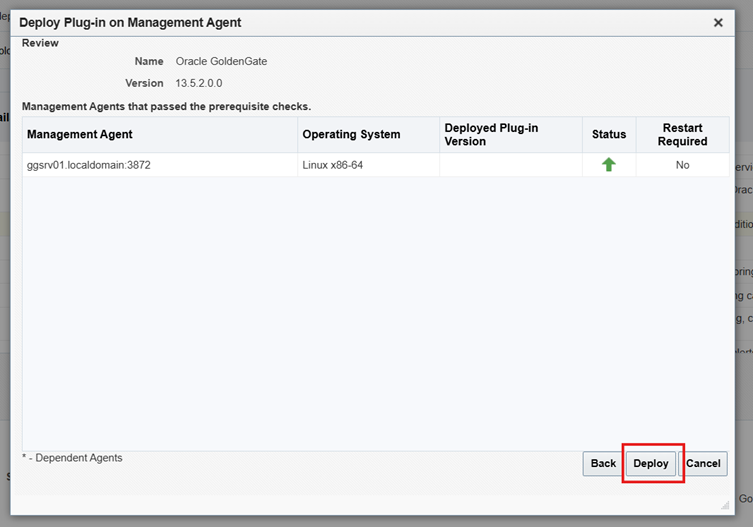Cancel the plug-in deployment
753x527 pixels.
point(703,463)
